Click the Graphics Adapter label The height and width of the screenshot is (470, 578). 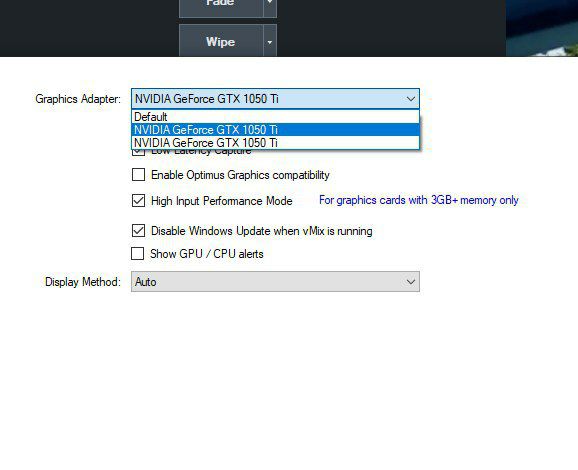click(78, 99)
